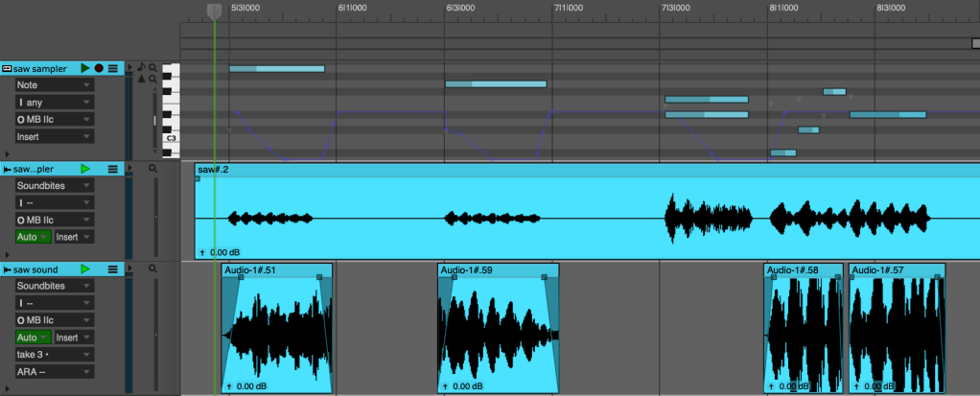The width and height of the screenshot is (980, 396).
Task: Click the magnifier icon on the middle audio track
Action: 152,169
